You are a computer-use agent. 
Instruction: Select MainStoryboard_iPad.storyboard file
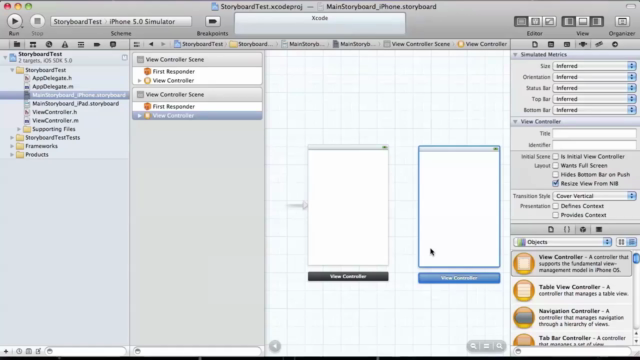pyautogui.click(x=76, y=103)
